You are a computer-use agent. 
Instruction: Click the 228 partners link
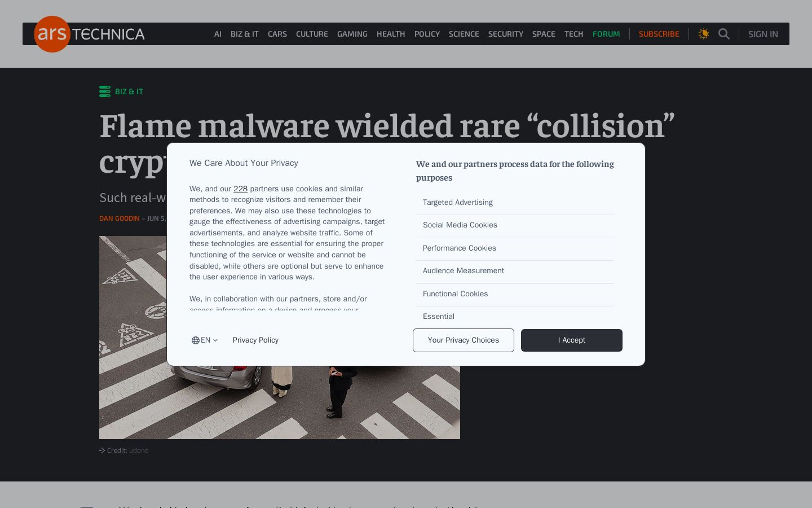[x=240, y=189]
